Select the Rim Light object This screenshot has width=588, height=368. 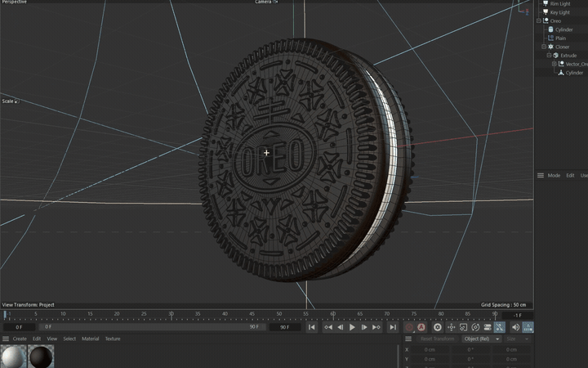coord(560,4)
